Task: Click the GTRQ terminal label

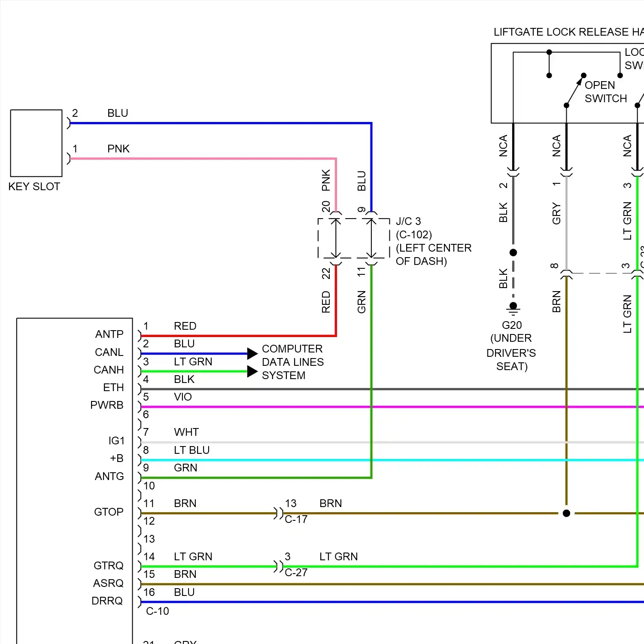Action: pyautogui.click(x=109, y=565)
